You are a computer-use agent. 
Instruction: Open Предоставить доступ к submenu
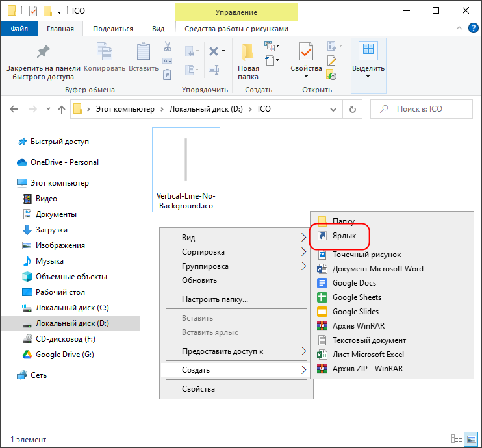point(236,351)
